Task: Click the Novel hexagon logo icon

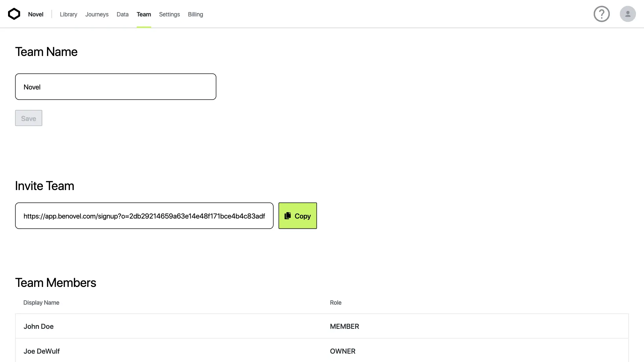Action: click(x=14, y=14)
